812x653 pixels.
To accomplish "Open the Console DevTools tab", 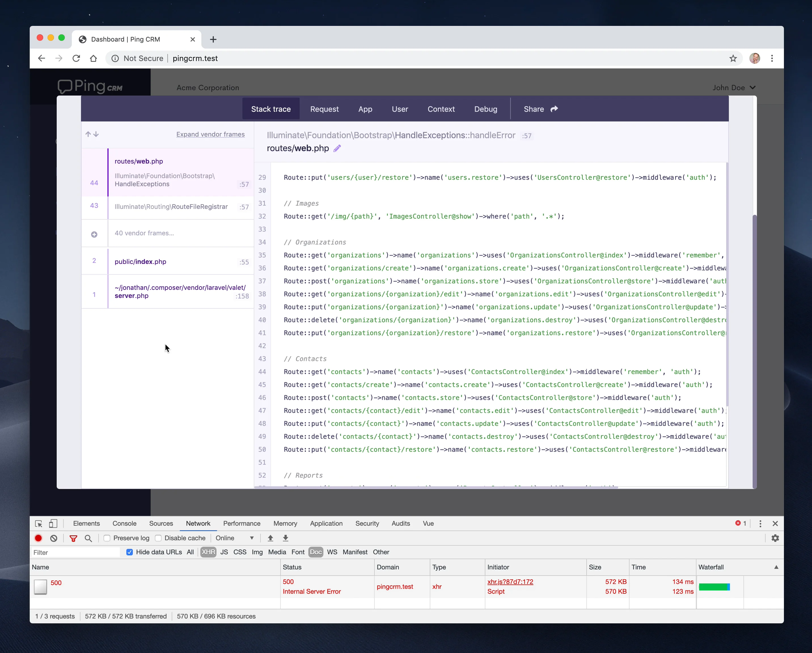I will coord(124,523).
